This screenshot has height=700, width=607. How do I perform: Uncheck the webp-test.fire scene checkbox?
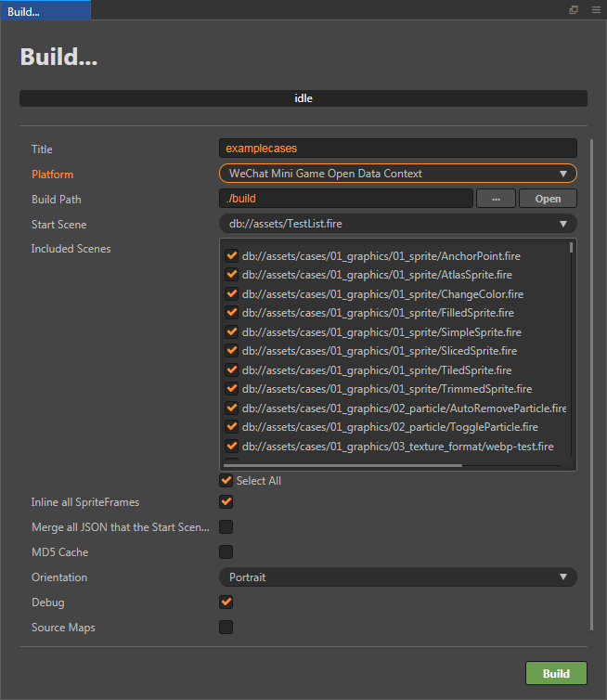click(x=232, y=446)
